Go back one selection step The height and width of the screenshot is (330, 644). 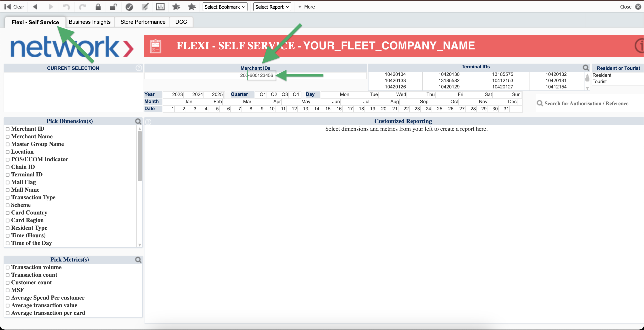35,7
